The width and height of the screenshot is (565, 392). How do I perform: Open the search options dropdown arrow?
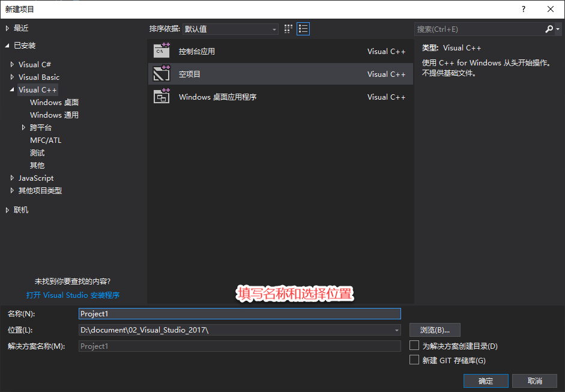pyautogui.click(x=557, y=29)
